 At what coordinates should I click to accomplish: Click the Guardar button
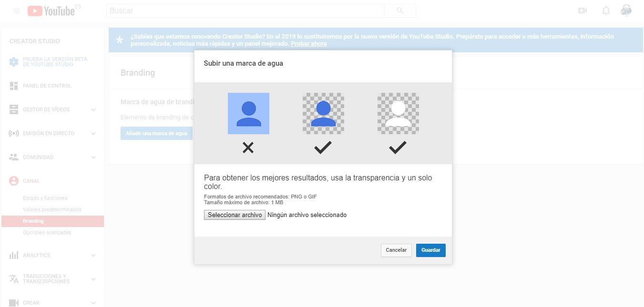(430, 250)
